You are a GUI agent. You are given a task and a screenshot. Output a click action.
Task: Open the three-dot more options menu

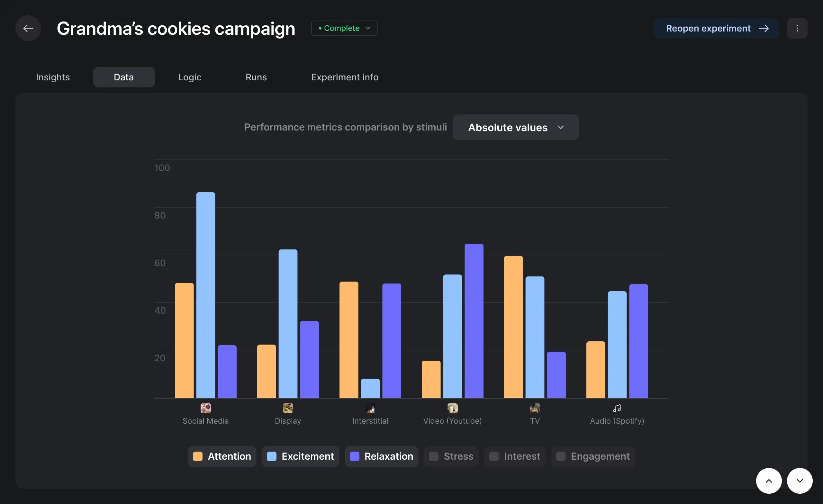point(797,28)
